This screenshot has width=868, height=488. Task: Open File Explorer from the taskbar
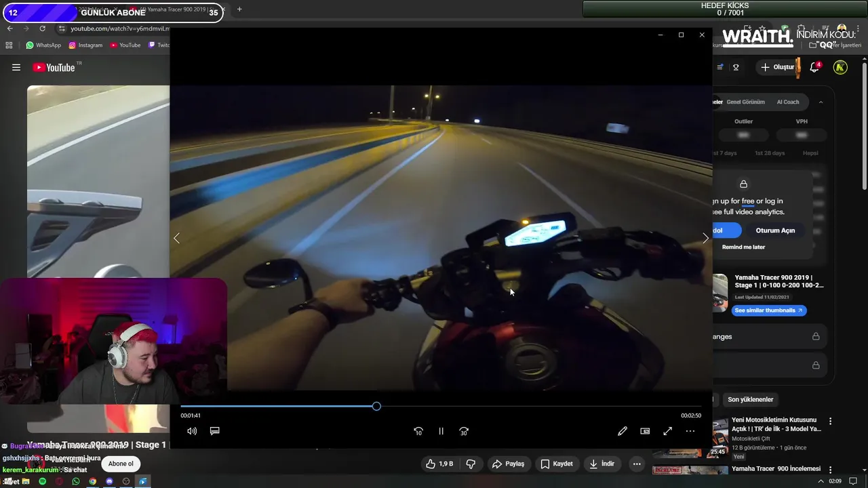point(25,481)
